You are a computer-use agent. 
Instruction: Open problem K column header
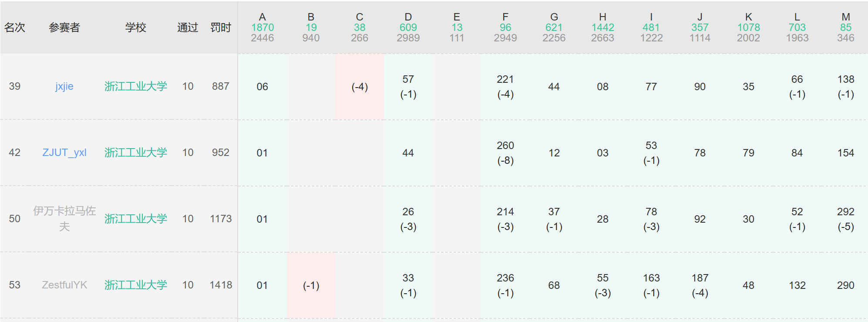748,17
